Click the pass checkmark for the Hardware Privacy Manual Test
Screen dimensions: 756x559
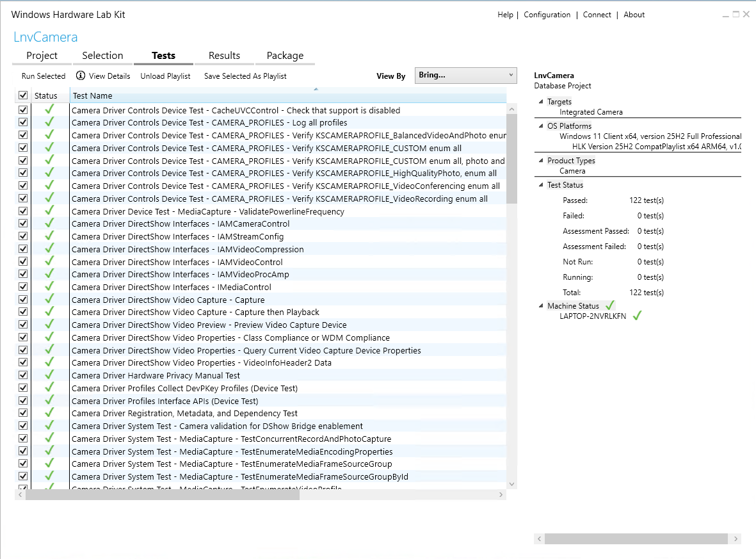click(49, 375)
